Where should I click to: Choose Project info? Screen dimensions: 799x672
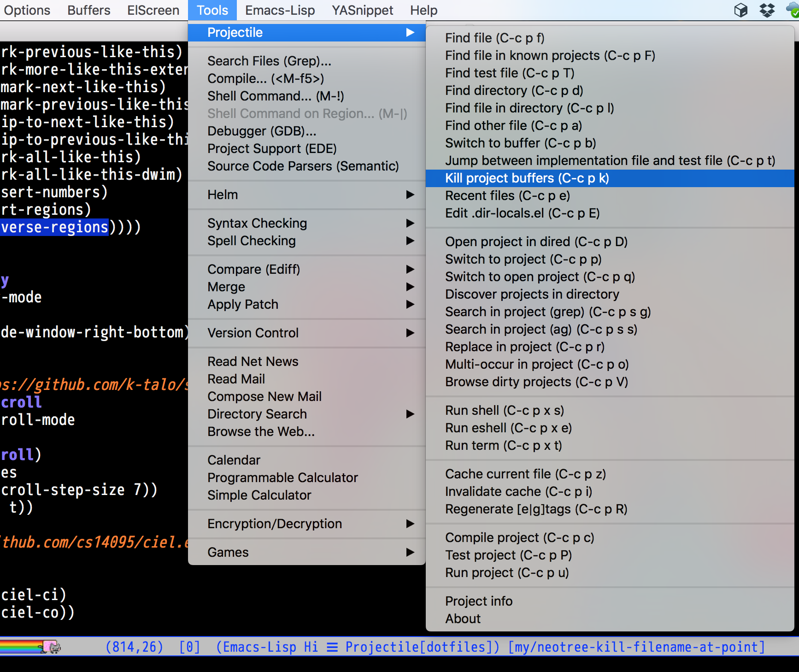(x=610, y=601)
